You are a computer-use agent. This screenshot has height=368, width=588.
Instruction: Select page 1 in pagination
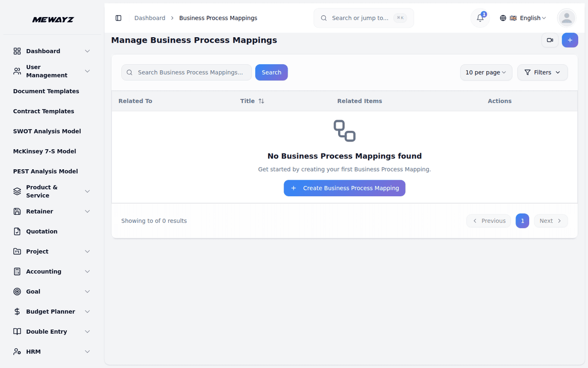[x=522, y=221]
